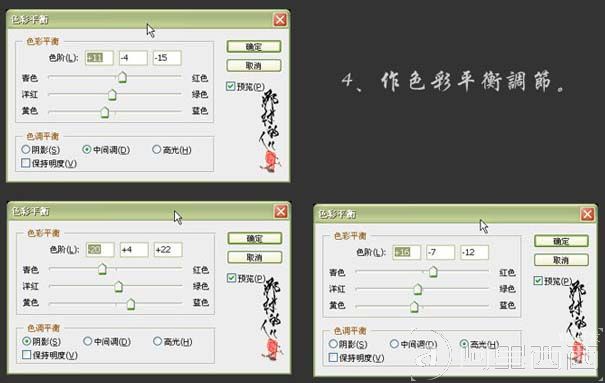Click the 青色 label in the +22 dialog

[x=30, y=270]
